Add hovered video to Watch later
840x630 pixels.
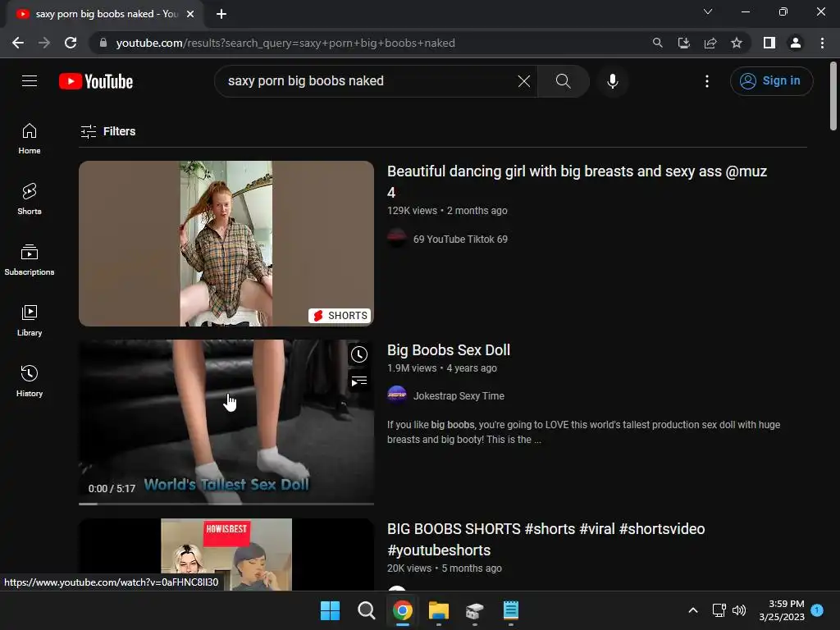(x=359, y=354)
